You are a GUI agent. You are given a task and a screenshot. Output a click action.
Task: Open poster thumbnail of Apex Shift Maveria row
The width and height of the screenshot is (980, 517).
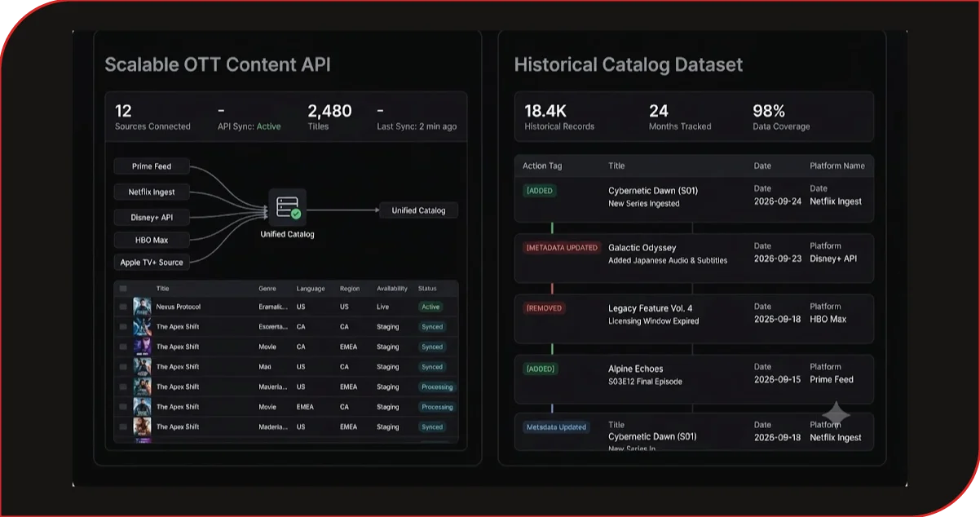142,387
